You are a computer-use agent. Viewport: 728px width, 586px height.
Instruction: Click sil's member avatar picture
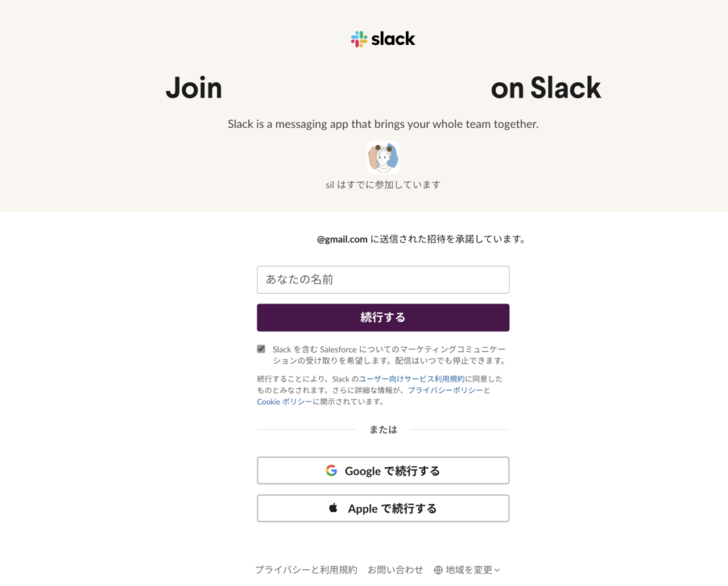click(x=382, y=157)
